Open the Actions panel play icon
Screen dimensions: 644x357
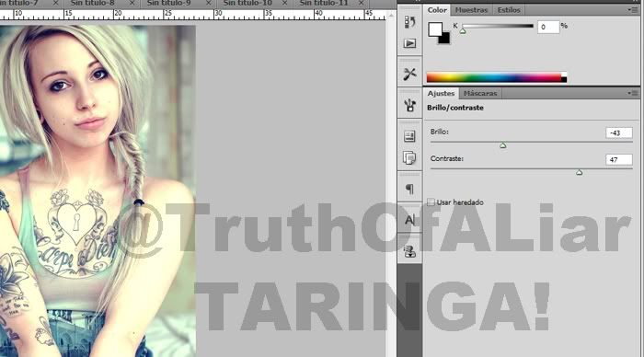pyautogui.click(x=409, y=43)
